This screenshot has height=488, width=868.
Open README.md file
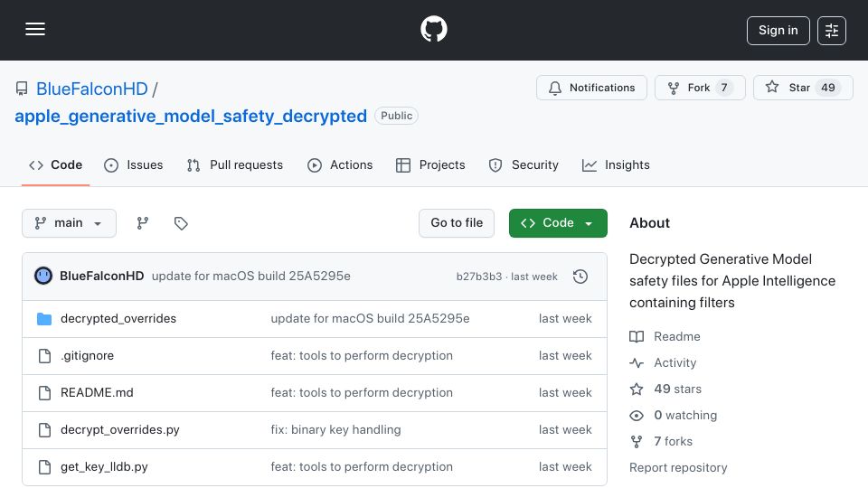click(x=97, y=392)
